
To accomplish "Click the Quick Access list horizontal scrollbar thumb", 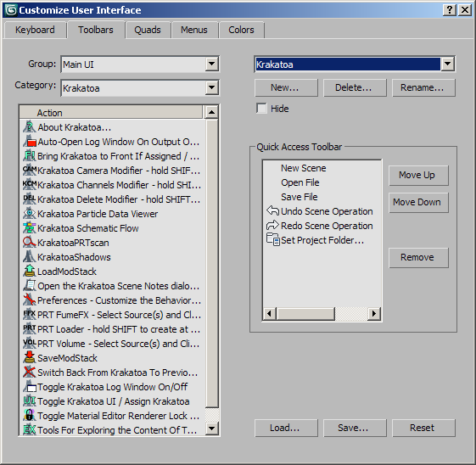I will (305, 313).
